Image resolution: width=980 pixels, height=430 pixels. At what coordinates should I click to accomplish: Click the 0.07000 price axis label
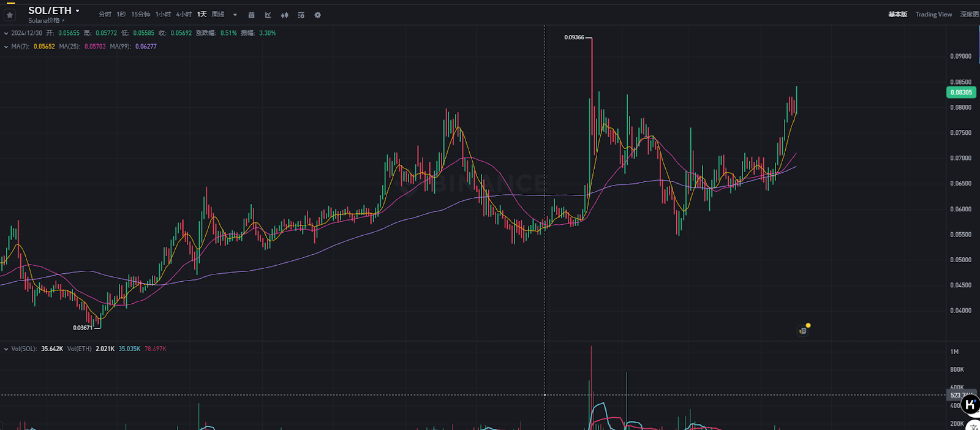[x=960, y=158]
